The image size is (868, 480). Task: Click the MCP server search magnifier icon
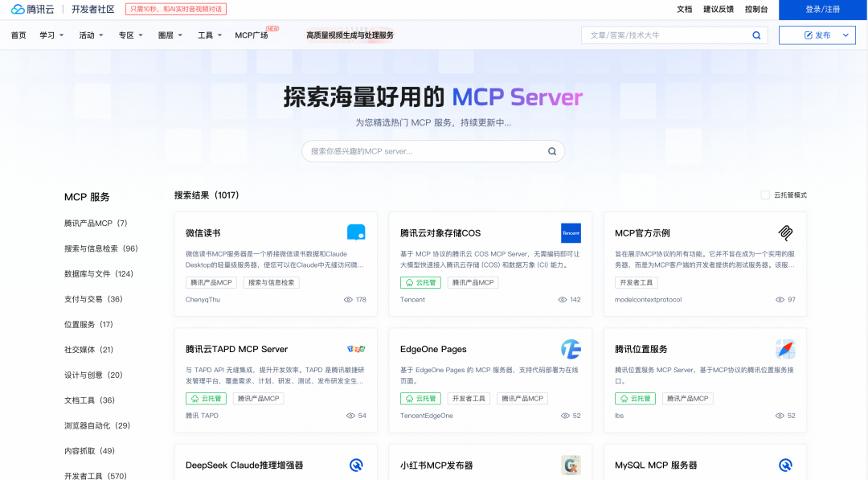click(552, 151)
